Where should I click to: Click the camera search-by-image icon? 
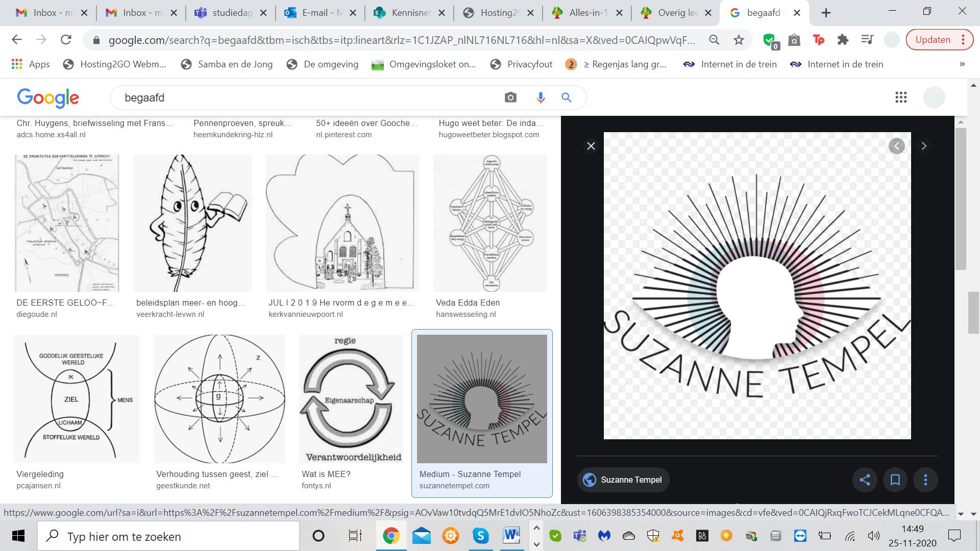[x=510, y=97]
